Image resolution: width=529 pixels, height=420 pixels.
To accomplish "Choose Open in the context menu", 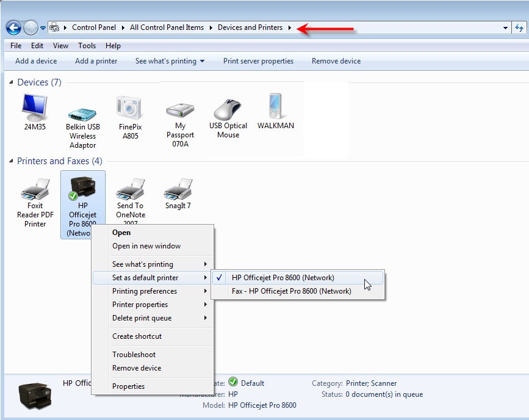I will point(153,233).
